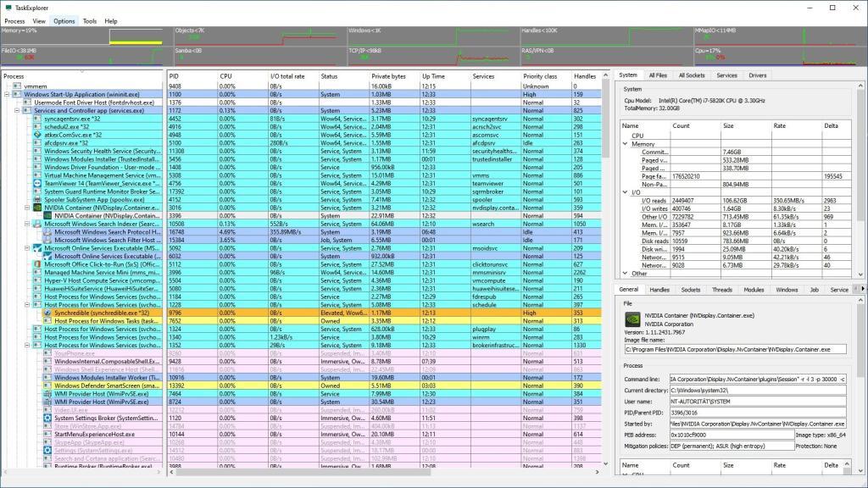The height and width of the screenshot is (488, 868).
Task: Open the Threads tab in details panel
Action: click(x=722, y=290)
